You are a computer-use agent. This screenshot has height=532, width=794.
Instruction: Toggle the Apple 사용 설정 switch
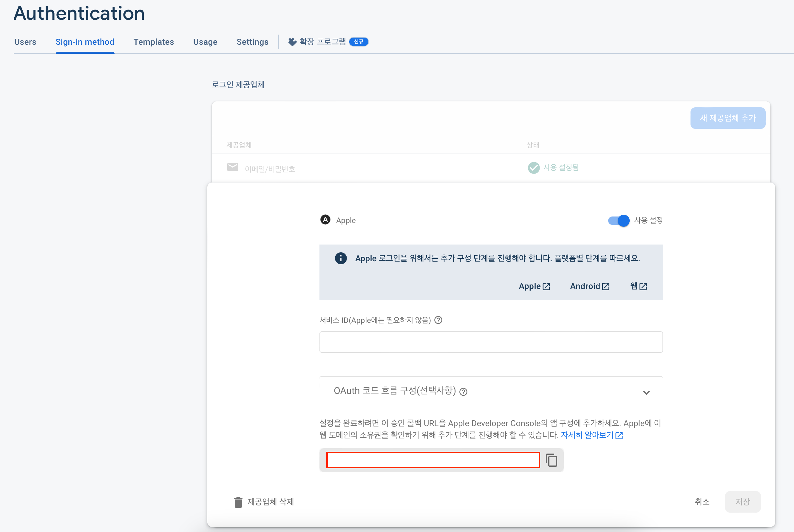(619, 221)
